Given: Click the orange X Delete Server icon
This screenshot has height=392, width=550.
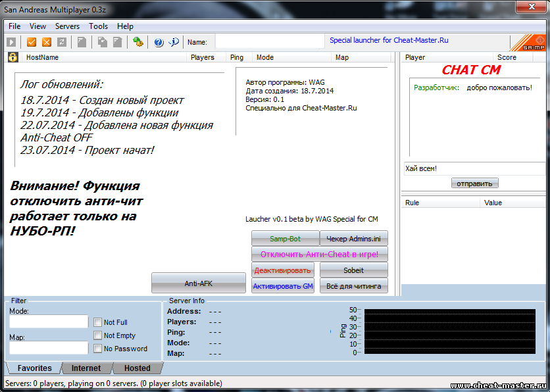Looking at the screenshot, I should click(47, 42).
